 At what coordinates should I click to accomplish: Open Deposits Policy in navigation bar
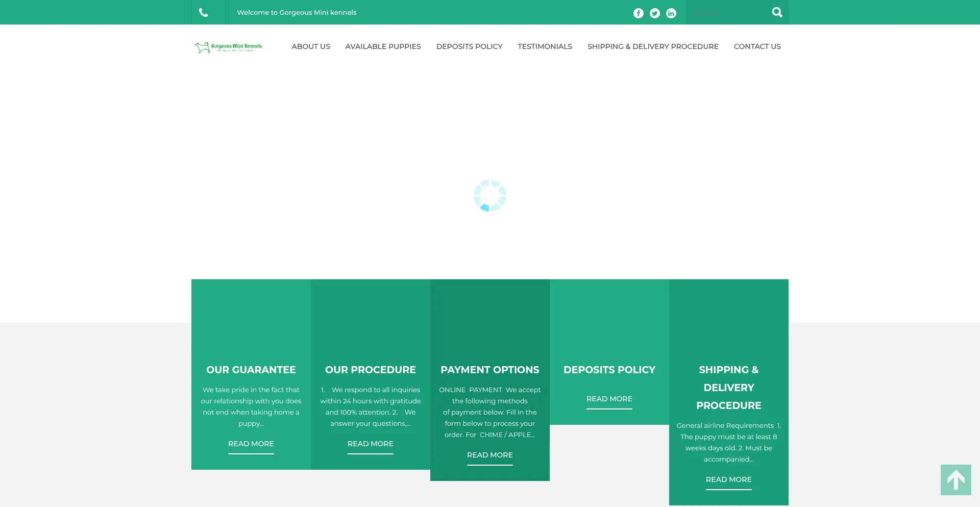(x=469, y=46)
